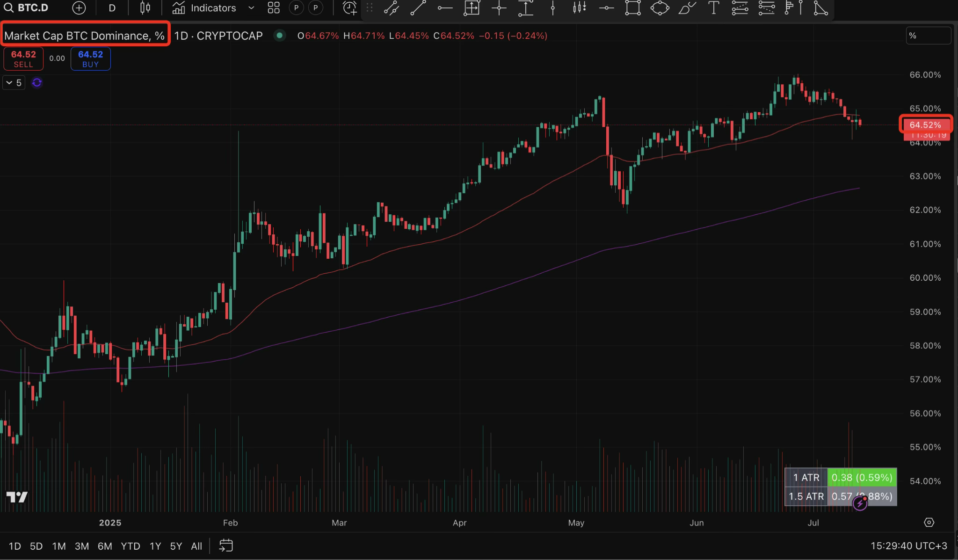Open the go to date calendar icon
Image resolution: width=958 pixels, height=560 pixels.
226,545
